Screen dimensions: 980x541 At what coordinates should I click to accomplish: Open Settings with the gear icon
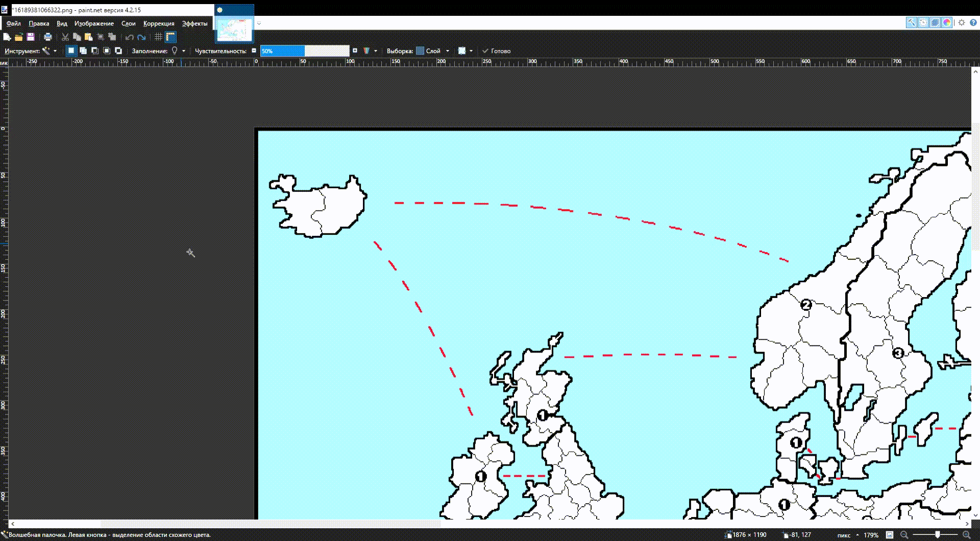pos(962,22)
